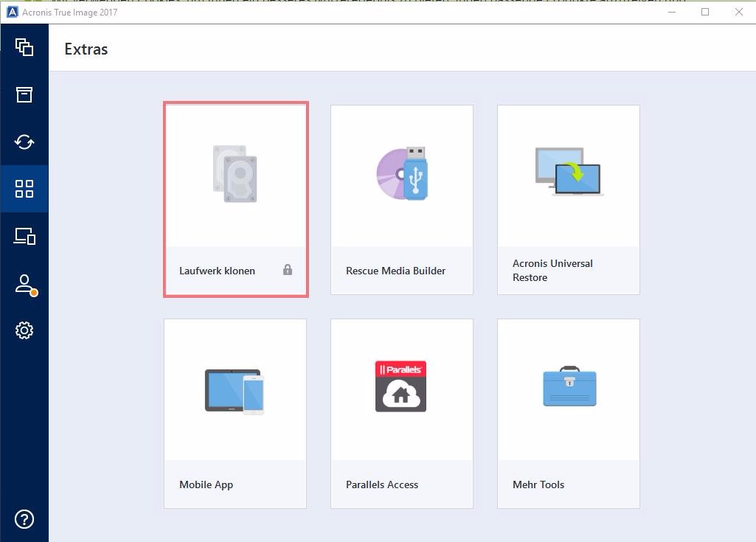Open Parallels Access label
Viewport: 756px width, 542px height.
coord(382,484)
